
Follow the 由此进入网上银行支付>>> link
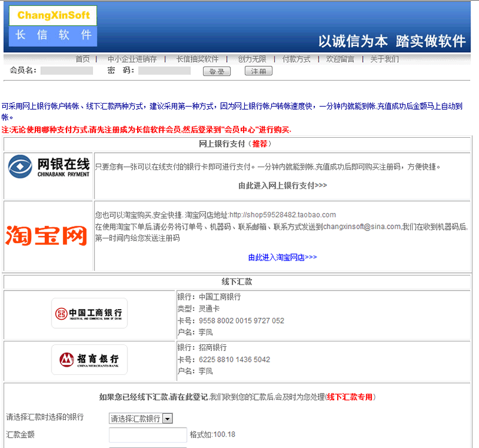pyautogui.click(x=283, y=186)
